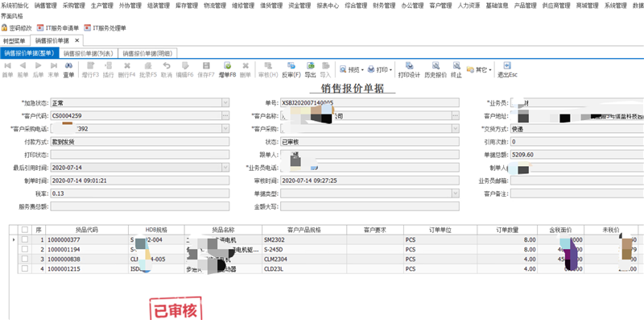This screenshot has width=644, height=320.
Task: Click the 客户代码 lookup ellipsis button
Action: (x=225, y=116)
